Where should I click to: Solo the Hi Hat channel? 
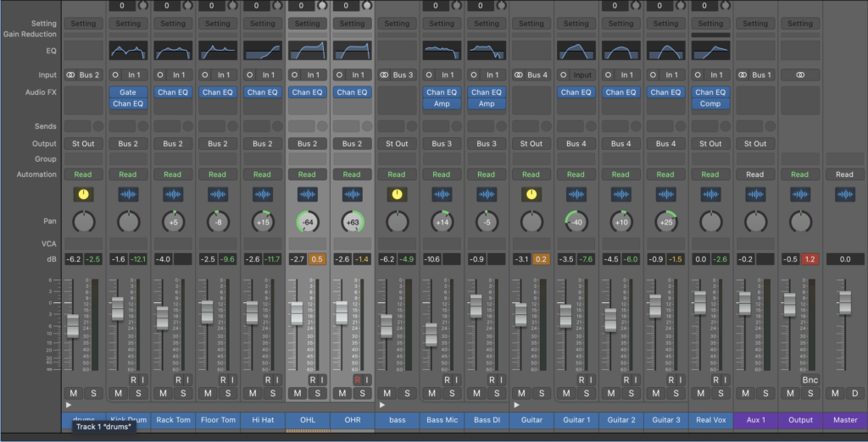pyautogui.click(x=272, y=394)
